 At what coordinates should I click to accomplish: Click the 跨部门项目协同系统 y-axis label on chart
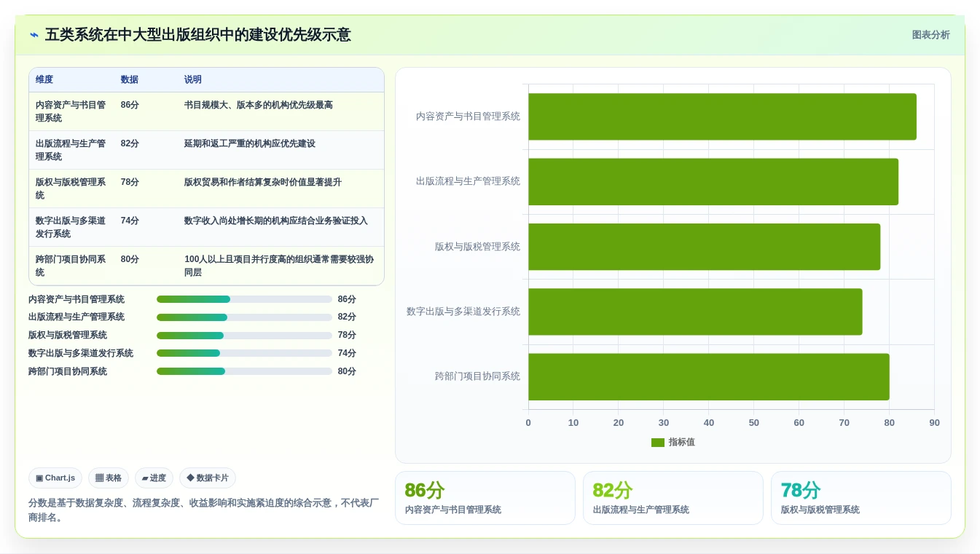coord(477,376)
